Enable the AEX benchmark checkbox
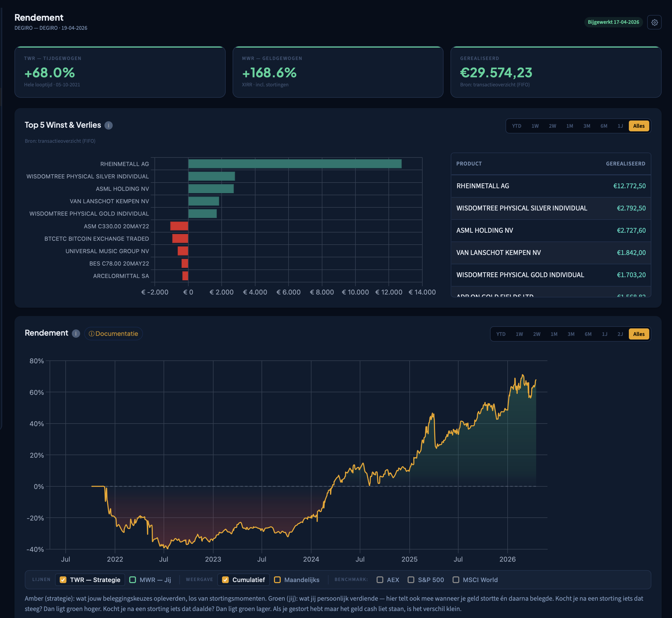672x618 pixels. [x=380, y=579]
